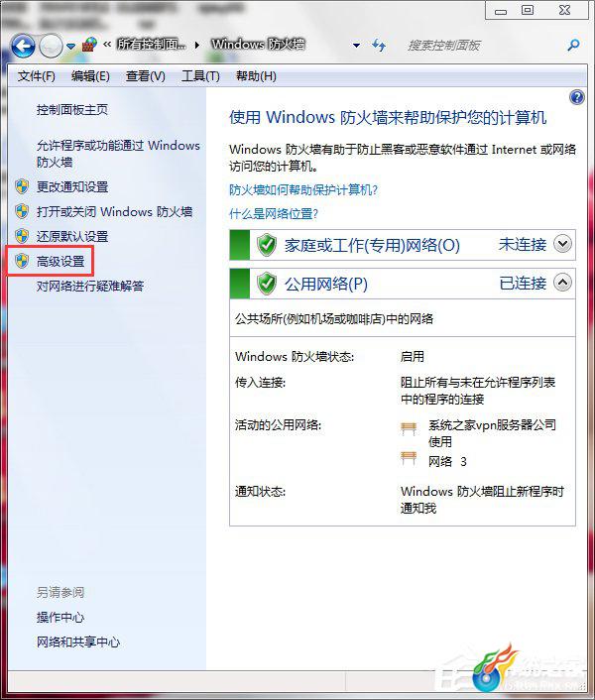This screenshot has width=595, height=700.
Task: Open the 文件(F) menu
Action: [x=36, y=76]
